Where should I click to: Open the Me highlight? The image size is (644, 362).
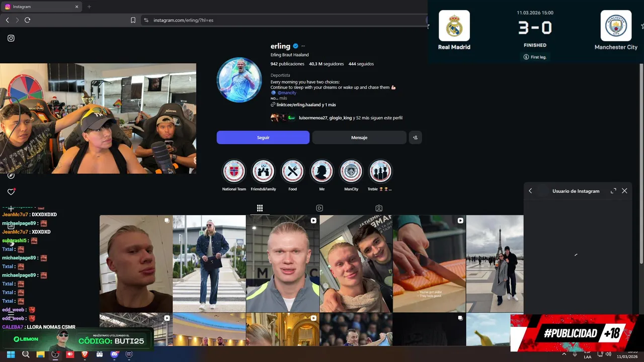tap(322, 171)
